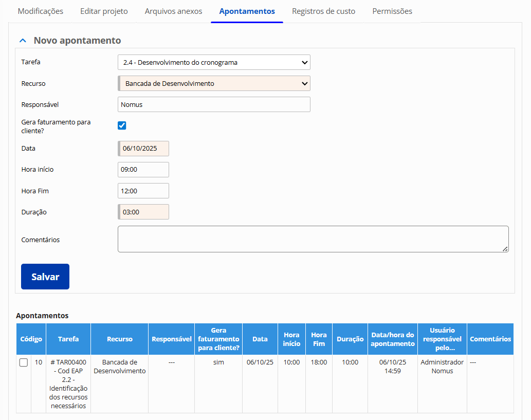
Task: Open the Registros de custo tab
Action: coord(323,11)
